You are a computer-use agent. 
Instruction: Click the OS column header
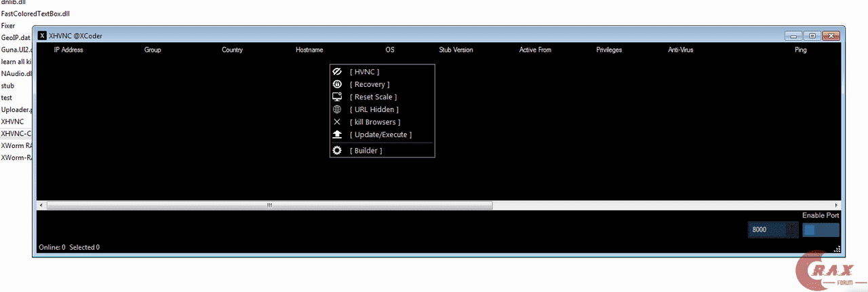(390, 50)
